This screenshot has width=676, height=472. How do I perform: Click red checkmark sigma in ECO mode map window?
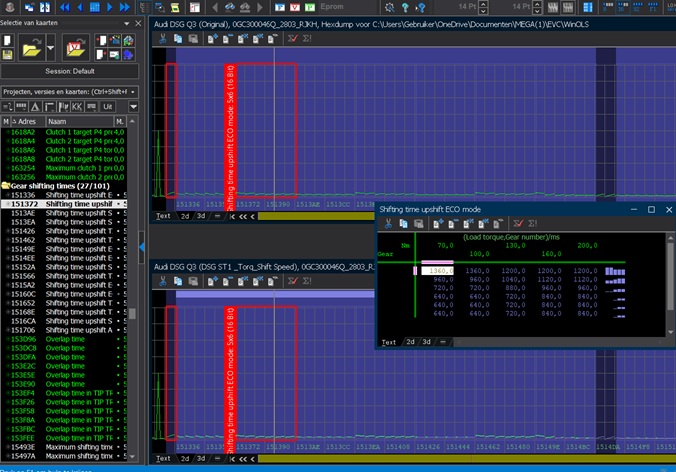click(518, 223)
